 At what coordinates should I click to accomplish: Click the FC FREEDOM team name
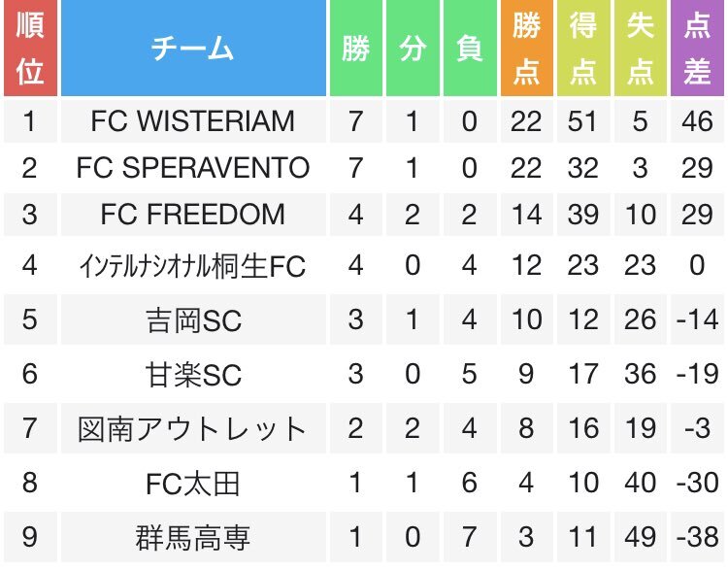point(192,214)
